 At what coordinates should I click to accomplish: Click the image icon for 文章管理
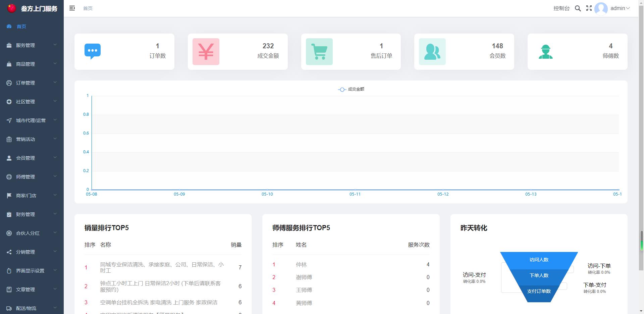pyautogui.click(x=9, y=290)
